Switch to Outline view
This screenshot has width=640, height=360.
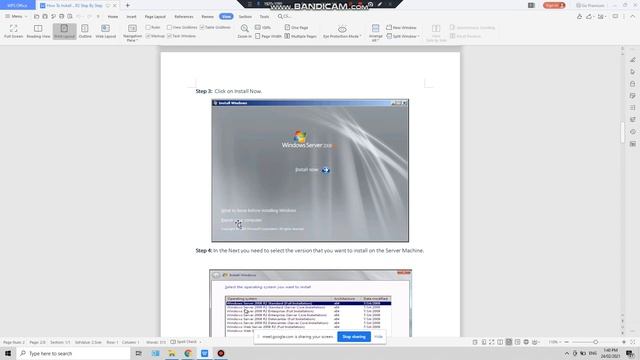85,31
